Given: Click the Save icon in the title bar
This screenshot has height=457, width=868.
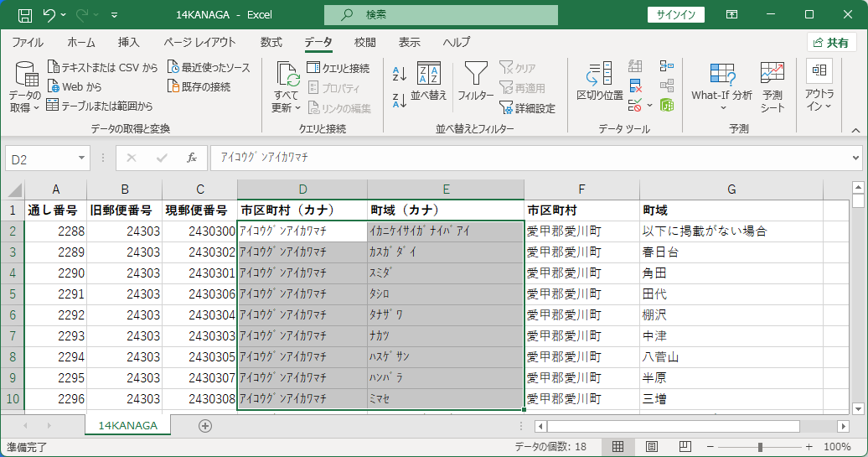Looking at the screenshot, I should 25,15.
